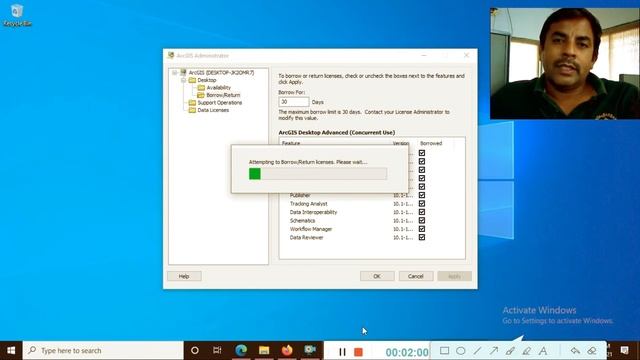
Task: Click the Data Reviewer feature name
Action: click(307, 237)
